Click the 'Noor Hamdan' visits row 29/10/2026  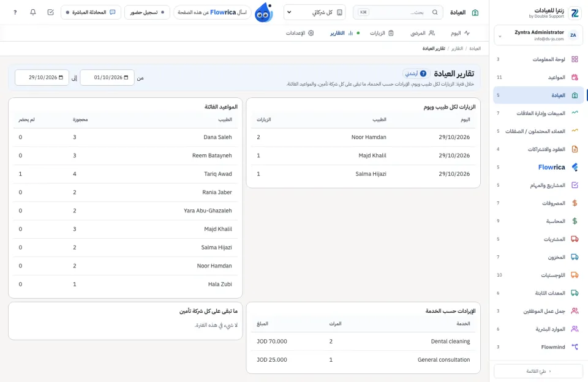[x=363, y=137]
